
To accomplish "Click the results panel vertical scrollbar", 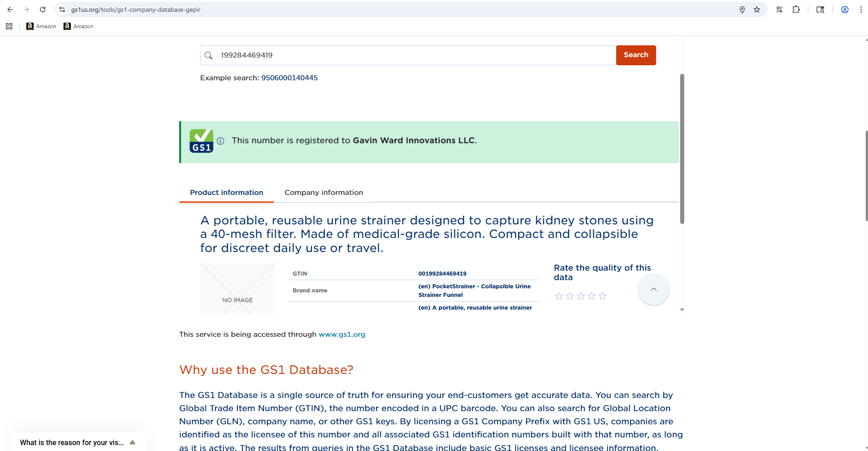I will [682, 149].
